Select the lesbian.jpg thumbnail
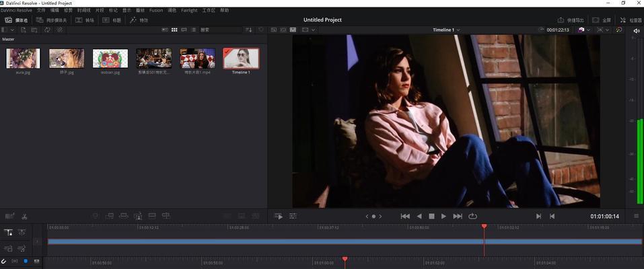This screenshot has height=269, width=644. pyautogui.click(x=110, y=59)
